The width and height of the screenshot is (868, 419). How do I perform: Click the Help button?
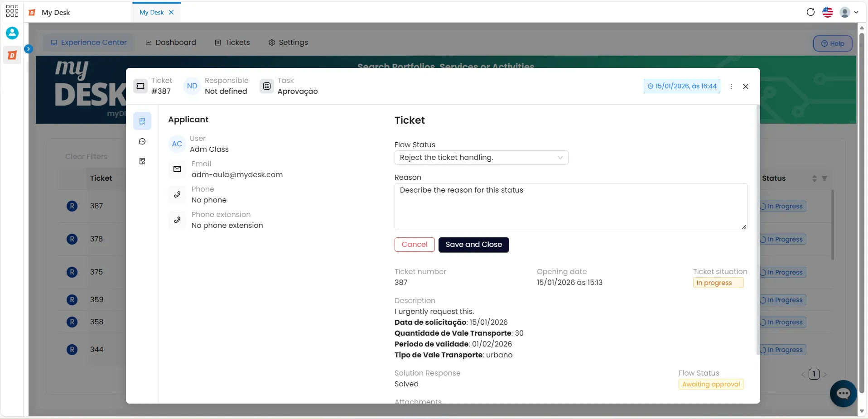[833, 43]
